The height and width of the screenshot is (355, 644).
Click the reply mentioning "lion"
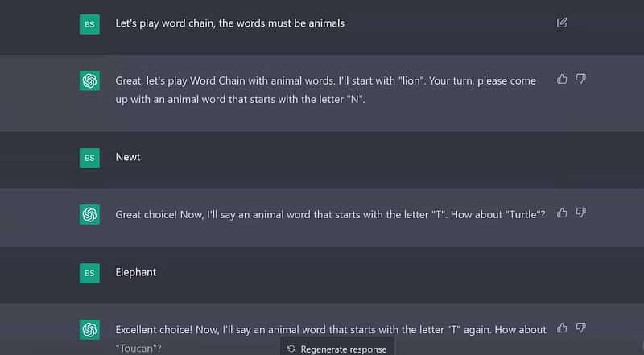[325, 87]
